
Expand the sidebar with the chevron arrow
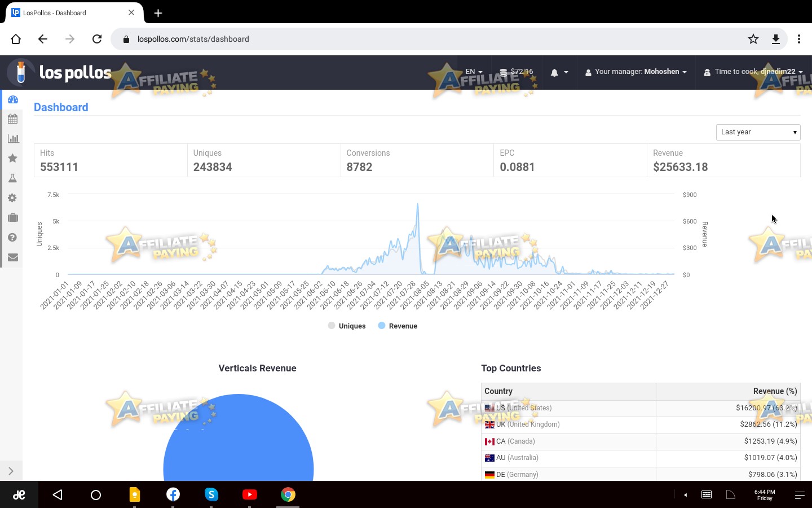(11, 471)
